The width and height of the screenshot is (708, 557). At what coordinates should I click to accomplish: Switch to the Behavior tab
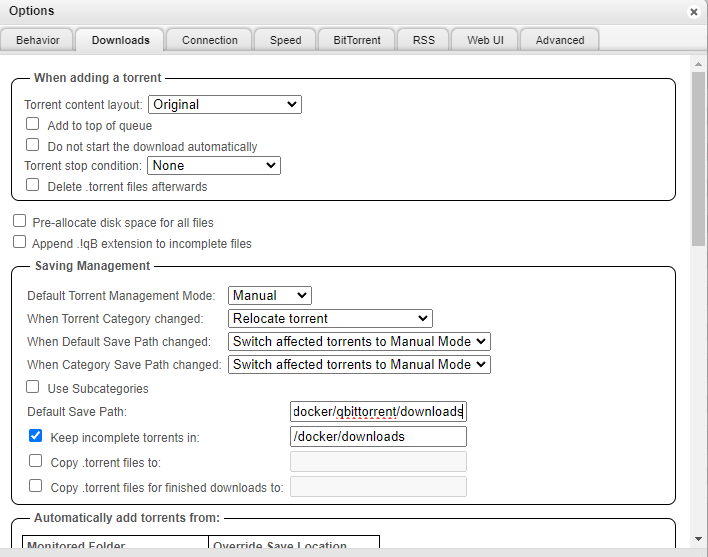[37, 40]
